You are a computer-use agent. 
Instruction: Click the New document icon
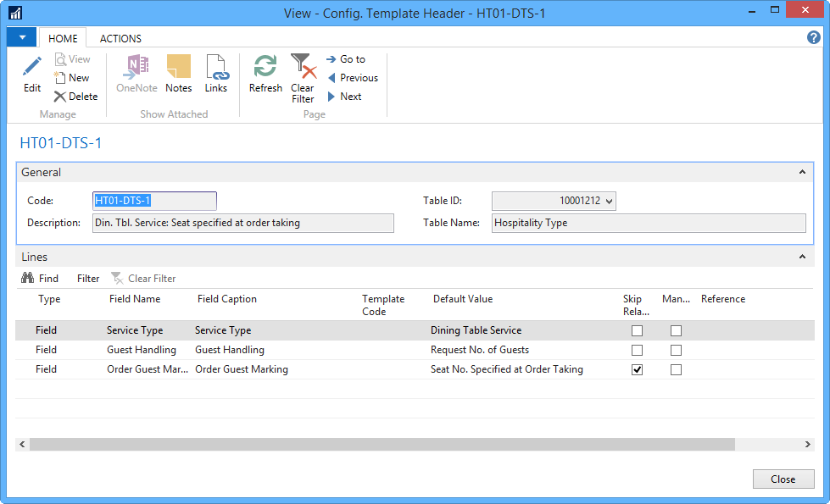(x=60, y=78)
